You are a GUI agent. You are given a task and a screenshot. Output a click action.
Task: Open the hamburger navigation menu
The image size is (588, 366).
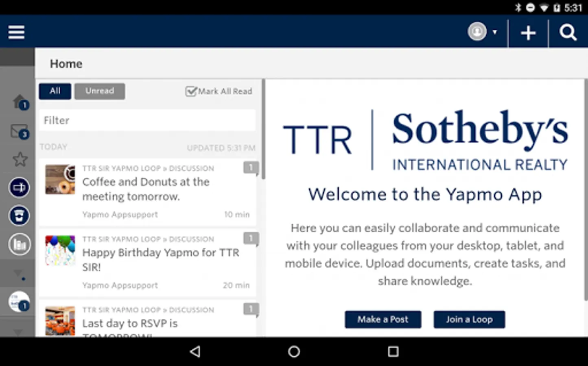click(x=16, y=32)
